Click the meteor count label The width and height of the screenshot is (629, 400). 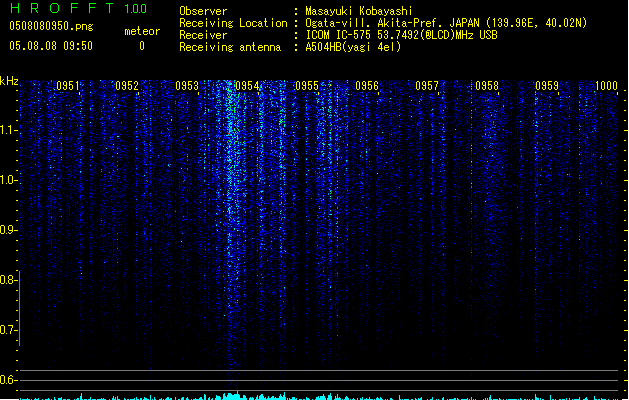(x=142, y=31)
